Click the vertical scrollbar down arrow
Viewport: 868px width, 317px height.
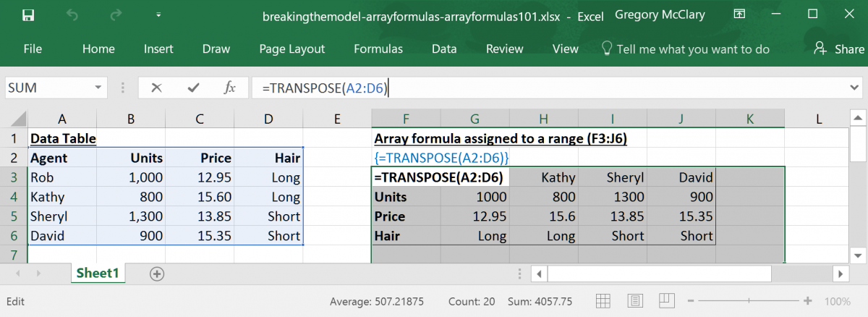coord(858,255)
